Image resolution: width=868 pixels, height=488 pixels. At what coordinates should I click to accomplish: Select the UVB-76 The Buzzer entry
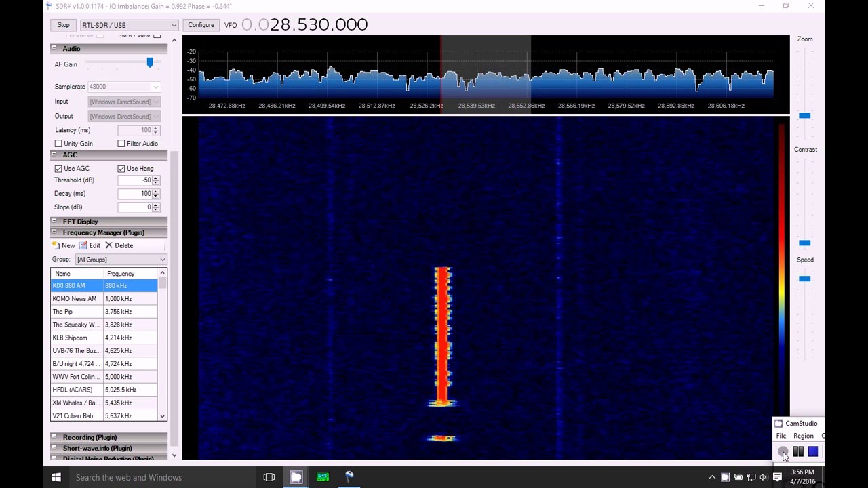(x=104, y=350)
